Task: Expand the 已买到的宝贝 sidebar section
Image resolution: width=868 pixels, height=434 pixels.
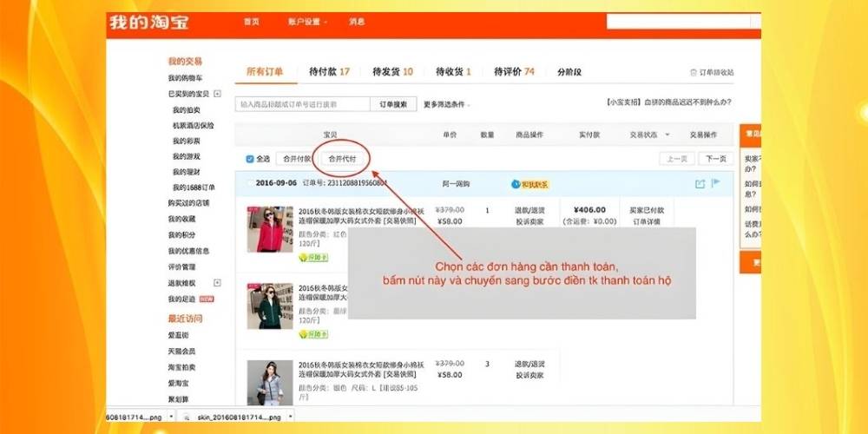Action: (x=217, y=94)
